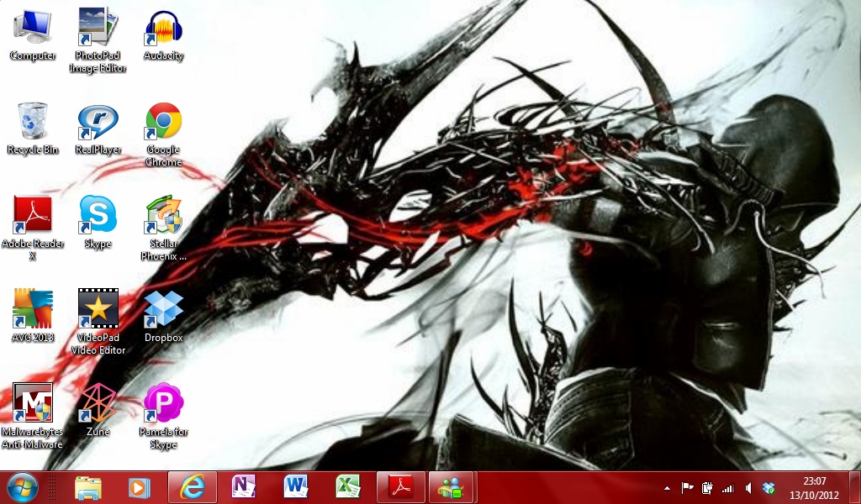Screen dimensions: 861x504
Task: Select the Dropbox desktop shortcut
Action: 163,317
